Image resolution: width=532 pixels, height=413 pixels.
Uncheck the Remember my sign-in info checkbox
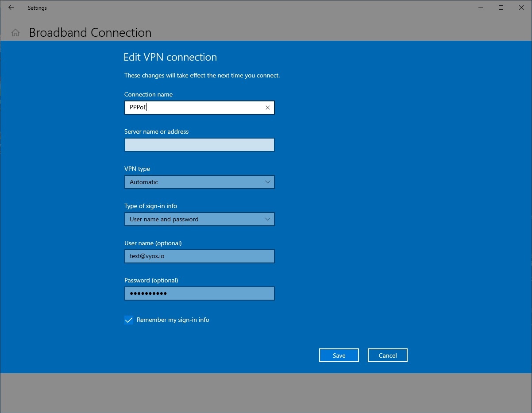(129, 320)
